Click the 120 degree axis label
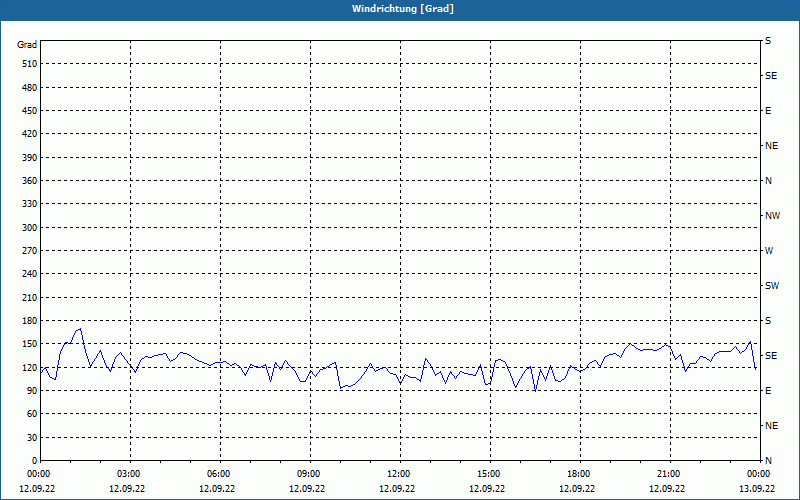The width and height of the screenshot is (800, 500). [30, 367]
